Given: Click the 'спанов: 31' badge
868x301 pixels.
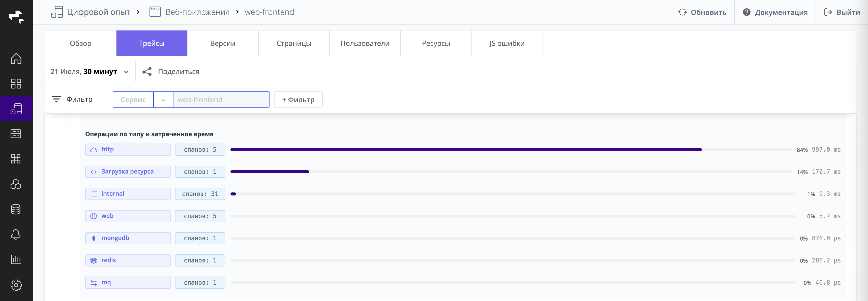Looking at the screenshot, I should tap(200, 194).
